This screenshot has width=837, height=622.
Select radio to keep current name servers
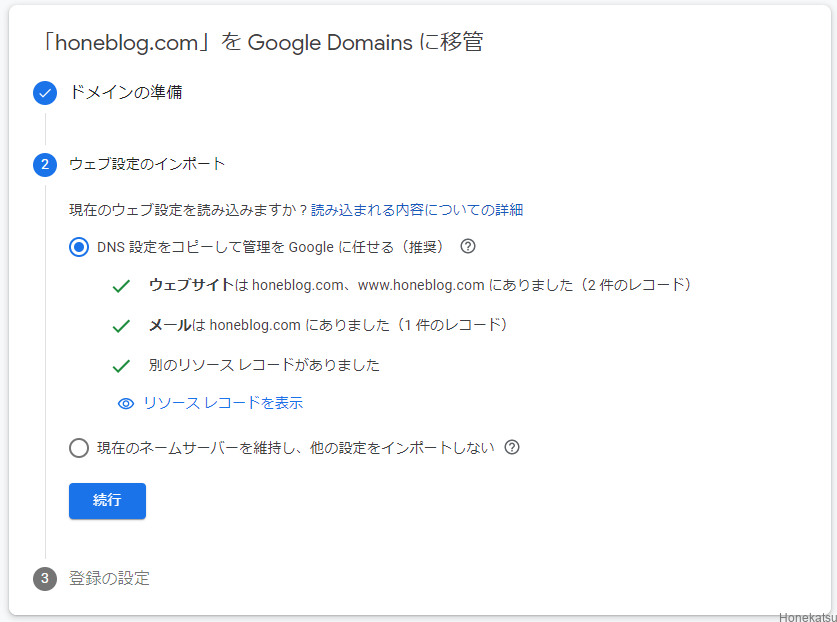79,448
